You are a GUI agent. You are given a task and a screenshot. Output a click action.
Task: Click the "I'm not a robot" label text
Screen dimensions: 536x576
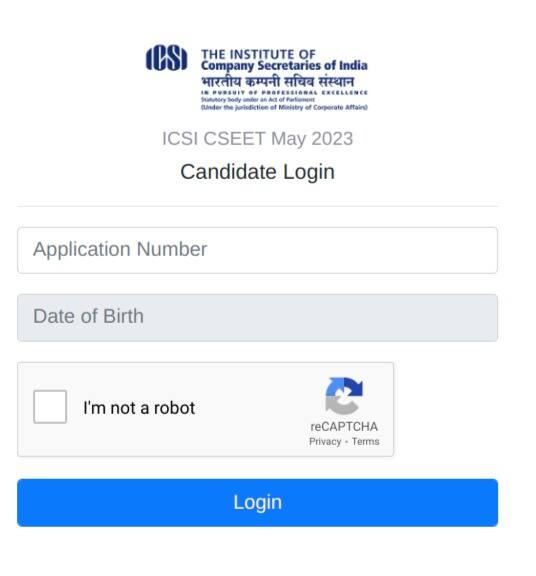pyautogui.click(x=139, y=408)
